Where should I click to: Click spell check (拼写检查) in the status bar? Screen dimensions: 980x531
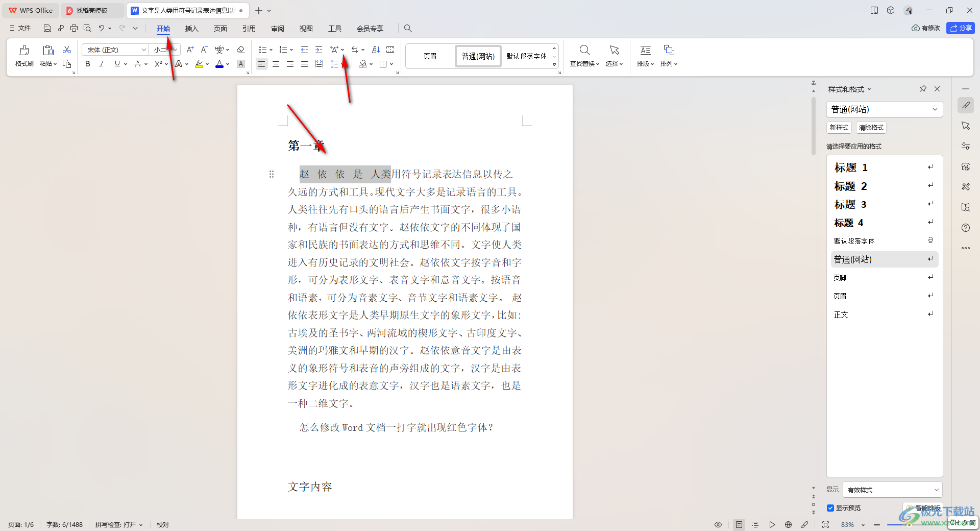click(x=118, y=524)
